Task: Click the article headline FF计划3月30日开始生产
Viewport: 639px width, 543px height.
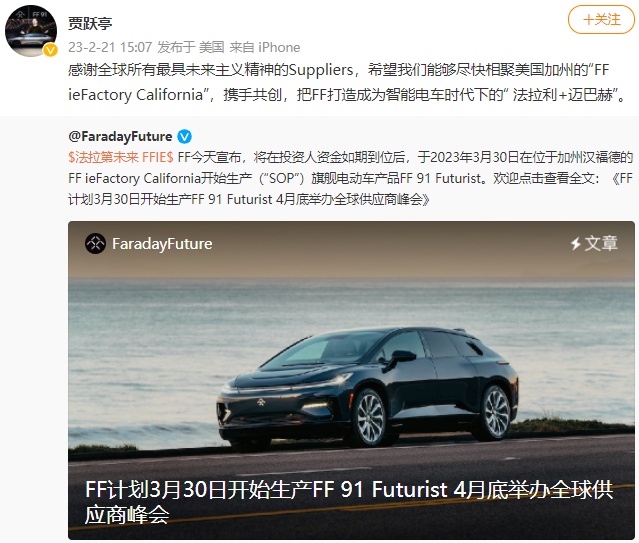Action: click(x=349, y=502)
